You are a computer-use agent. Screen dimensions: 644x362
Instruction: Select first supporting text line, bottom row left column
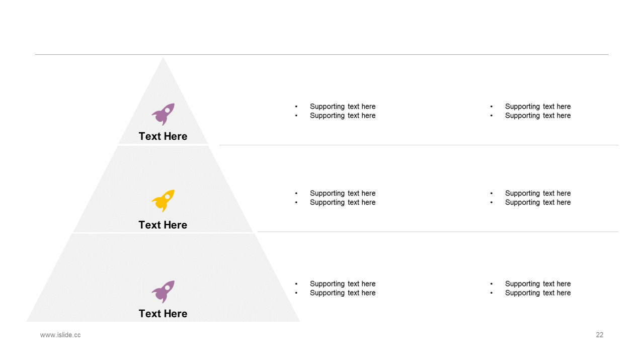[x=343, y=284]
